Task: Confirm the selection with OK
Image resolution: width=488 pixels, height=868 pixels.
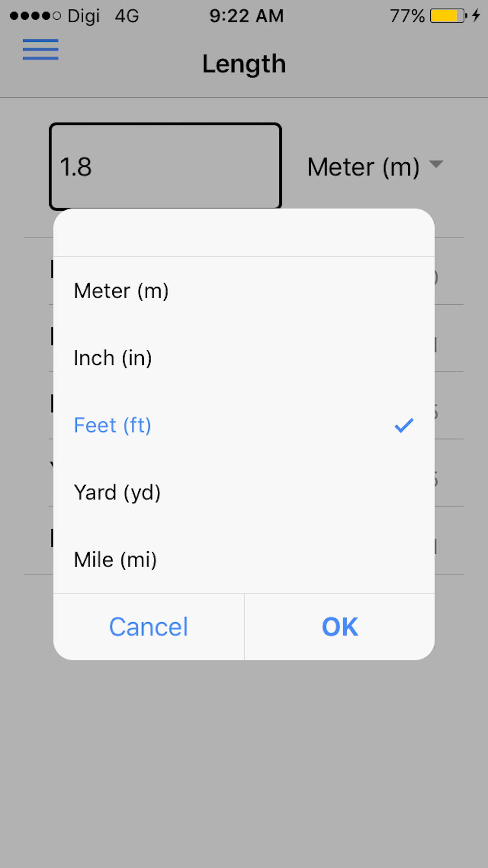Action: [339, 627]
